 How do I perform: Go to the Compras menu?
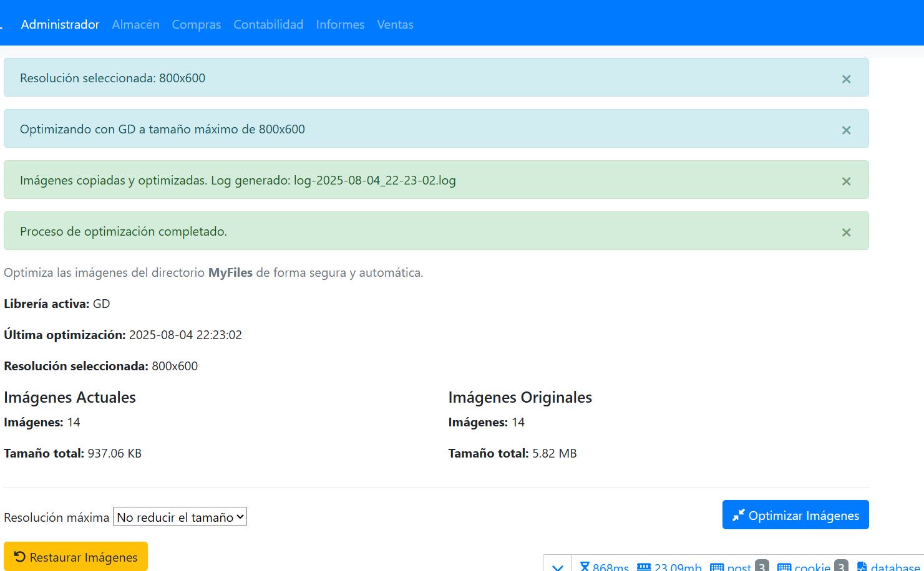point(196,24)
